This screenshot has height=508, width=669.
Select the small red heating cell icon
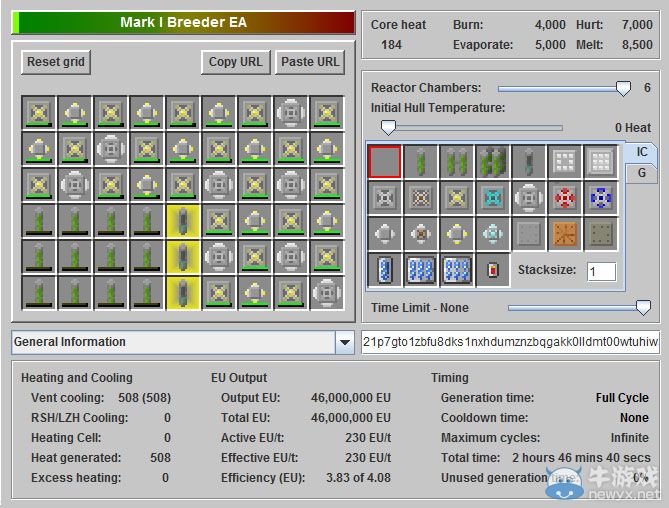pyautogui.click(x=493, y=269)
